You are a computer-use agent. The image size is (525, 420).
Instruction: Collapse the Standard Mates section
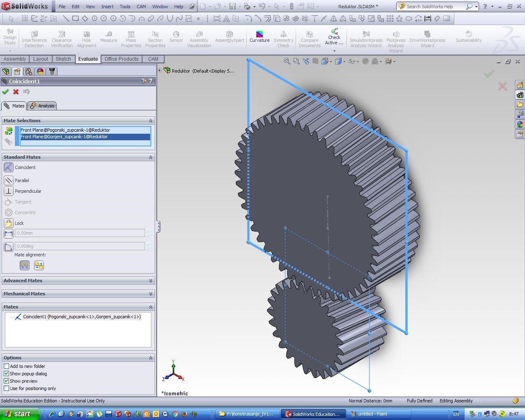(x=151, y=157)
